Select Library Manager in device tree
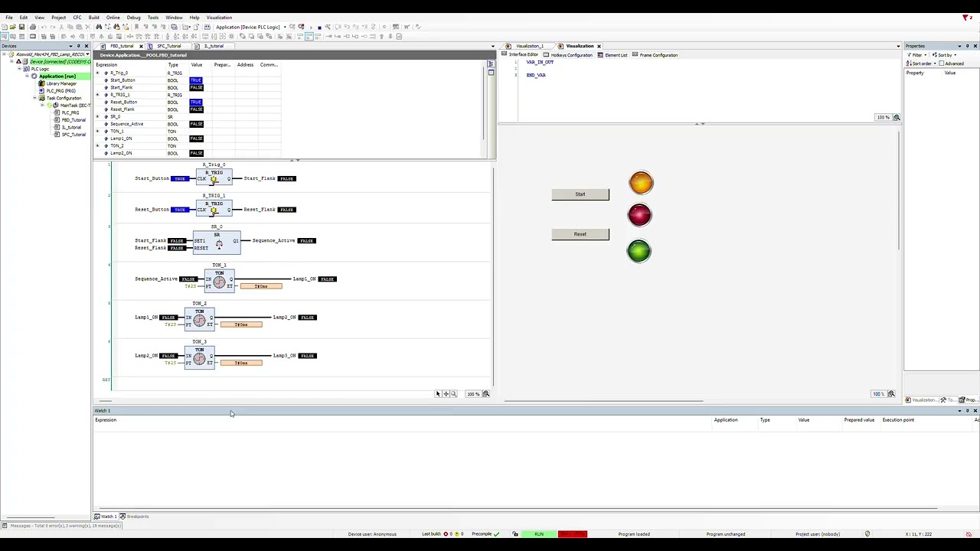 (61, 83)
